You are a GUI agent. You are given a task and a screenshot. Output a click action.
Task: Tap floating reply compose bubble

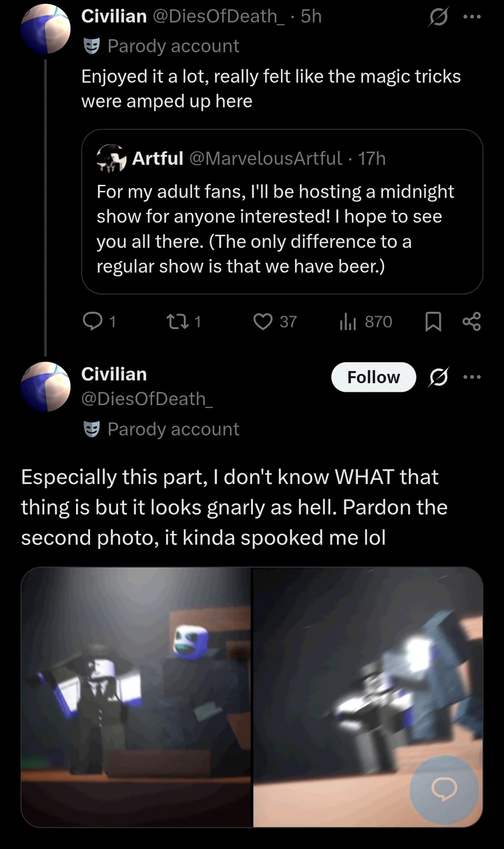pos(443,790)
